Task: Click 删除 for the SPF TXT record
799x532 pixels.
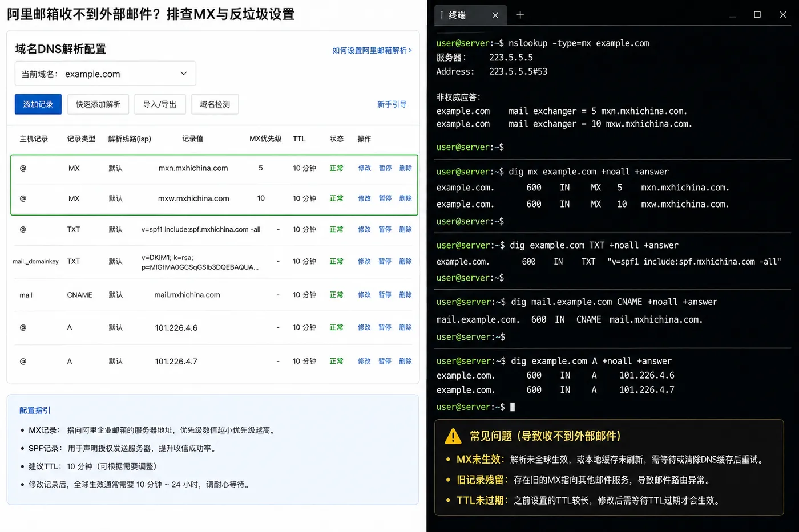Action: click(x=406, y=229)
